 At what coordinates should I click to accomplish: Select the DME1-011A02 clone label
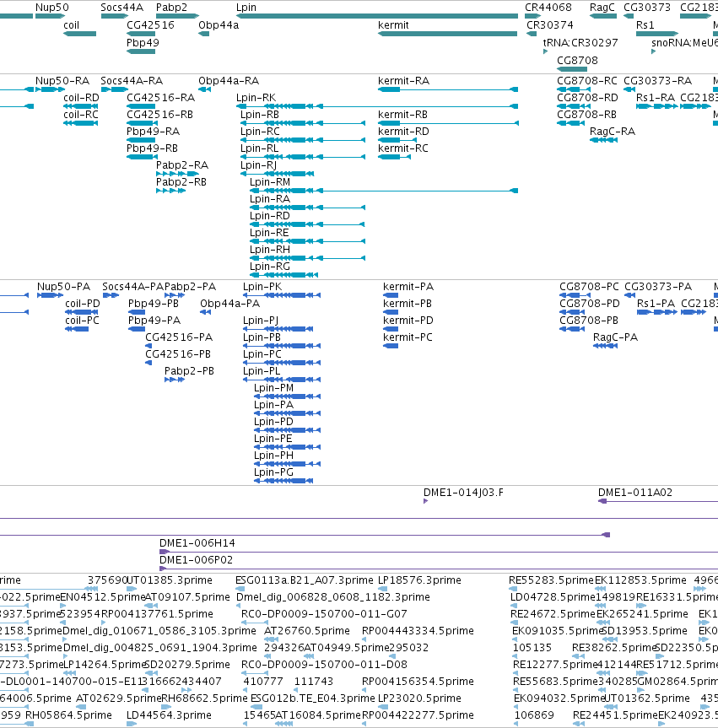635,493
